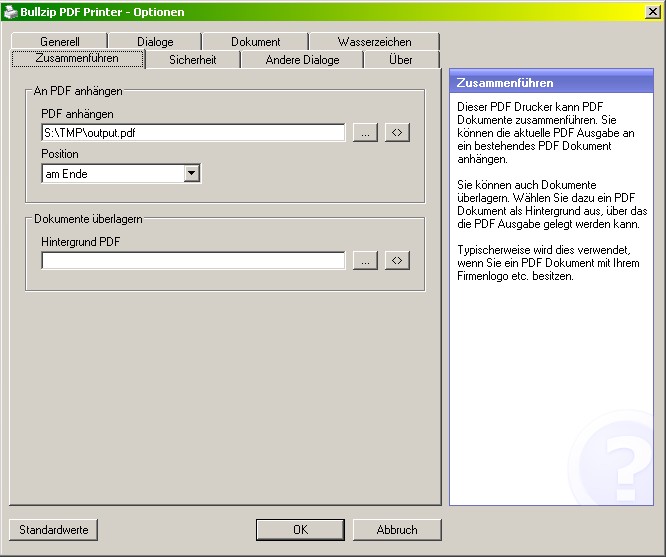
Task: Click the 'Hintergrund PDF' label
Action: tap(81, 242)
